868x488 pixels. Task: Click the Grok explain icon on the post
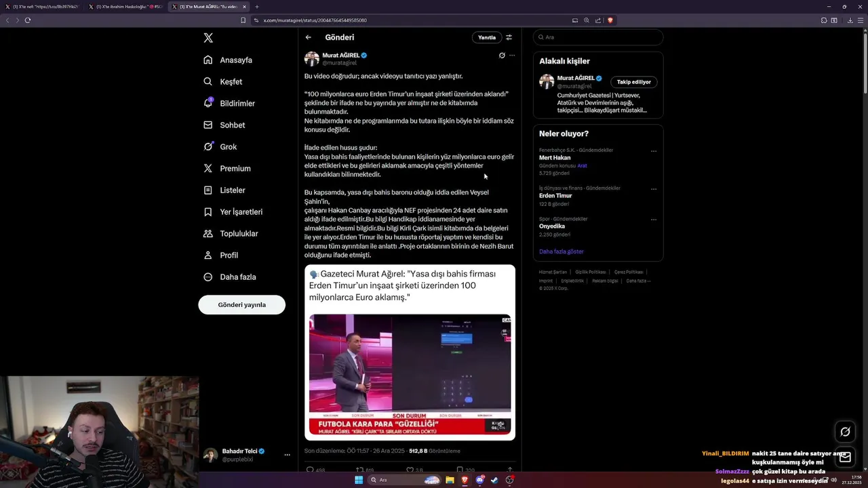pyautogui.click(x=502, y=56)
